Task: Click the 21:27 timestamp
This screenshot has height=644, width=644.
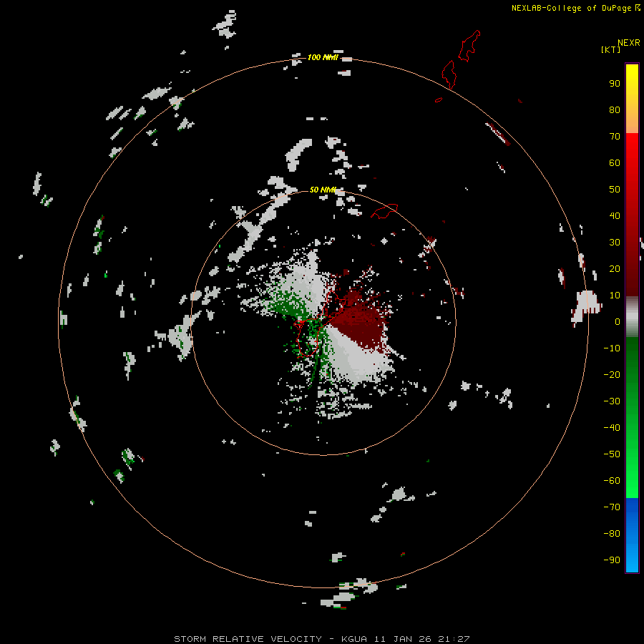Action: point(454,639)
